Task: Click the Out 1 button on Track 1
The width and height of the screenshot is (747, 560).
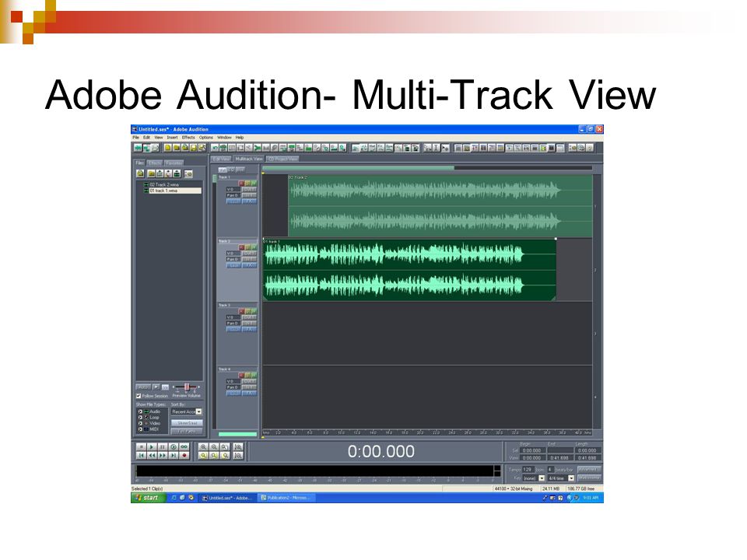Action: 249,189
